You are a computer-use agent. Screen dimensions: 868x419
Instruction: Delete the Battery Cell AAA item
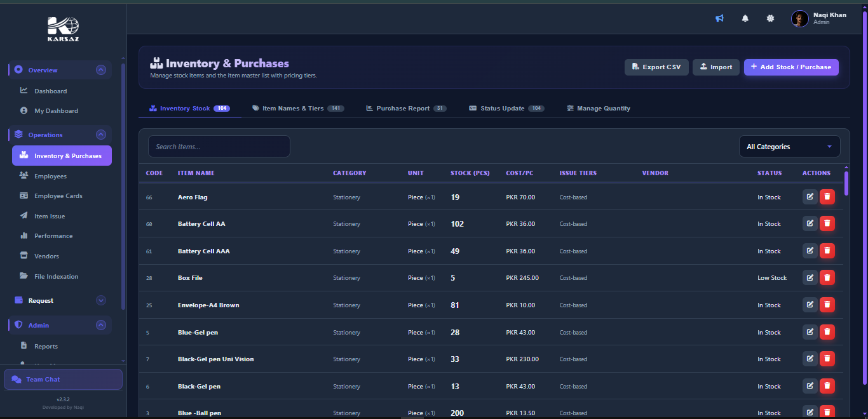point(827,251)
